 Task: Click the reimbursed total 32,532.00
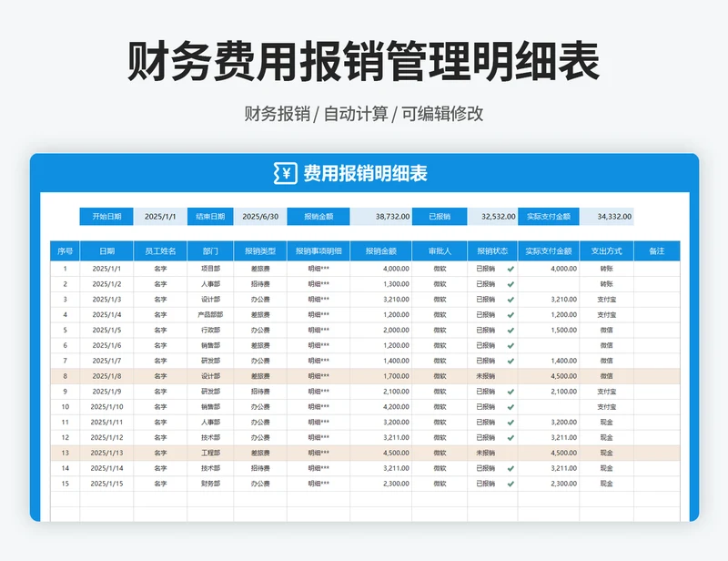click(492, 217)
